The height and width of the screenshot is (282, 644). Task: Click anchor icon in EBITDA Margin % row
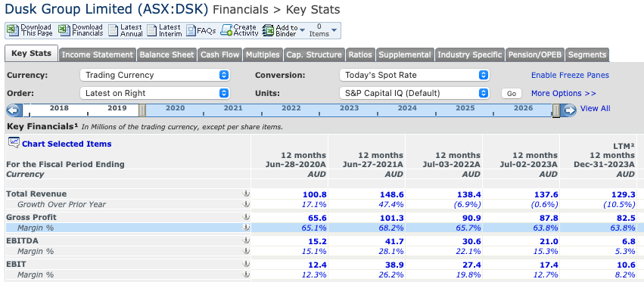[246, 251]
